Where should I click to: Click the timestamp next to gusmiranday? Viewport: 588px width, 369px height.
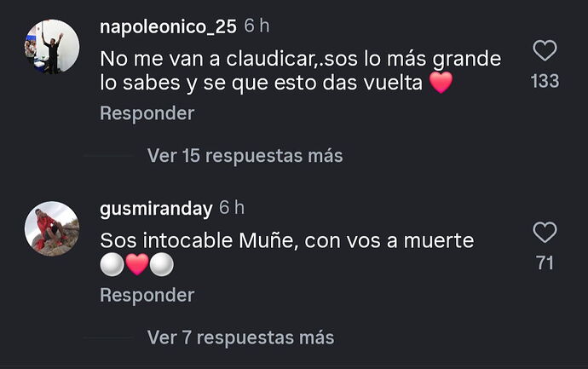click(232, 208)
